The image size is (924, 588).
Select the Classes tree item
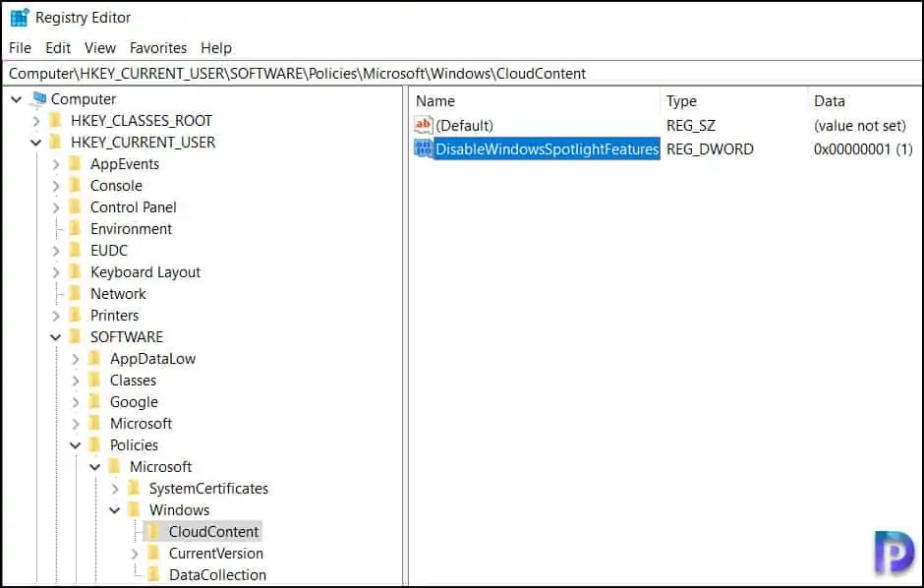pos(133,380)
